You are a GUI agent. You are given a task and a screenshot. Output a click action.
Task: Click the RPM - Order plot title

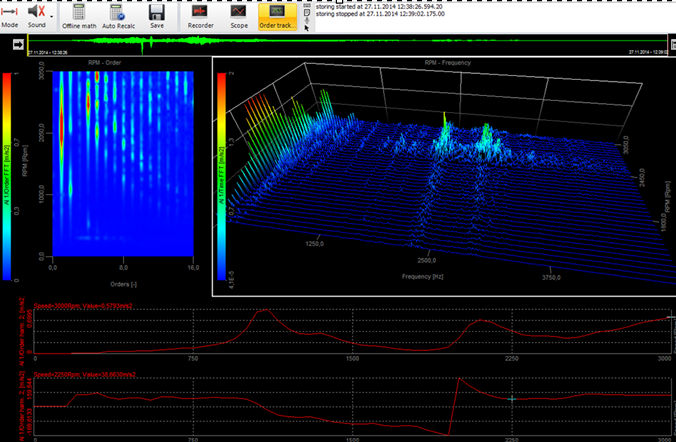tap(104, 63)
